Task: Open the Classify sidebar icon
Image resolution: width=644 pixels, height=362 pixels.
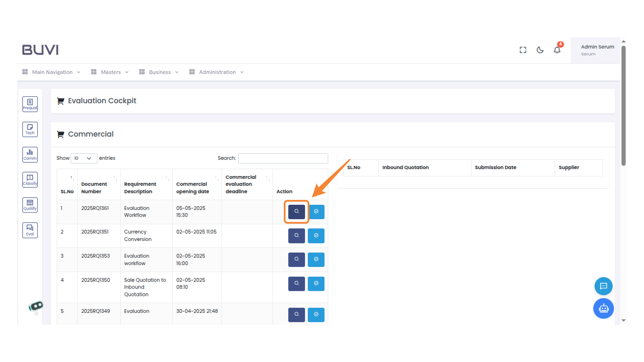Action: click(30, 180)
